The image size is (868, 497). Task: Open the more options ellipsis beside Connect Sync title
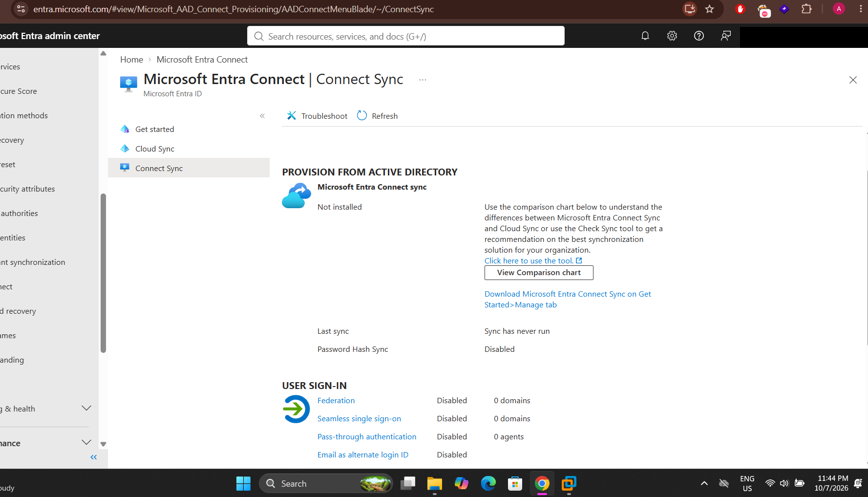tap(423, 80)
